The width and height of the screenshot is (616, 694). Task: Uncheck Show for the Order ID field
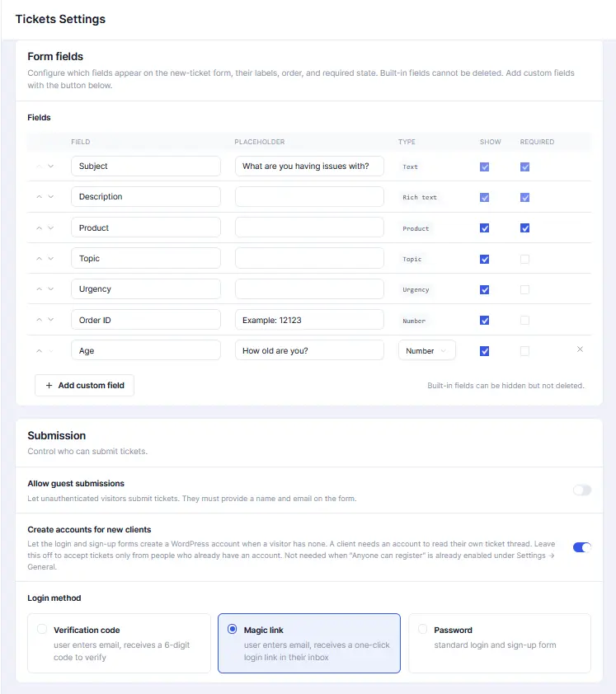tap(485, 320)
